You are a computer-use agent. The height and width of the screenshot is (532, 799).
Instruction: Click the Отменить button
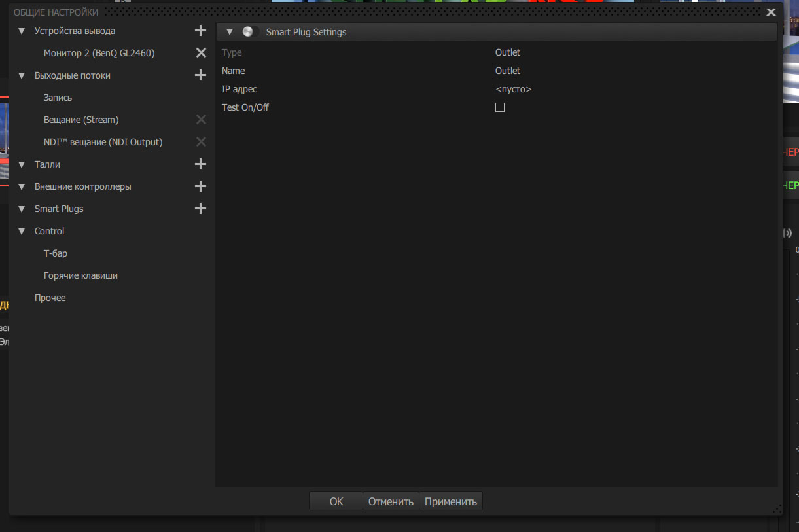(391, 501)
